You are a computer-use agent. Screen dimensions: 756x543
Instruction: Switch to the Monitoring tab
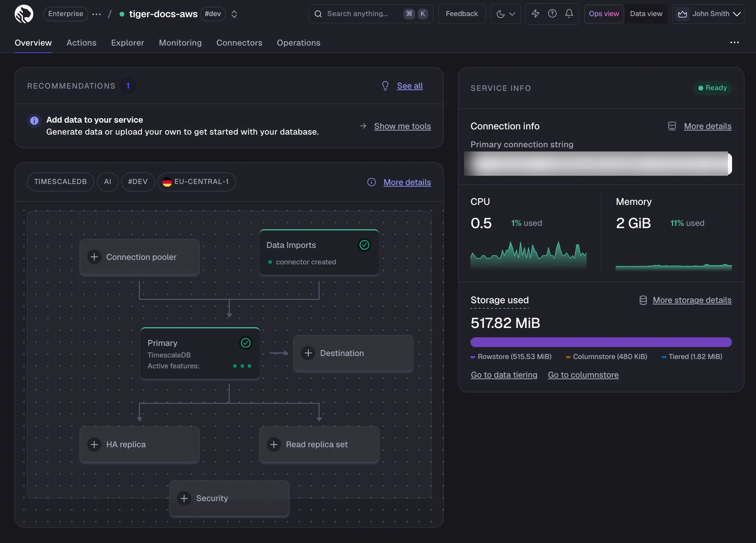tap(180, 43)
